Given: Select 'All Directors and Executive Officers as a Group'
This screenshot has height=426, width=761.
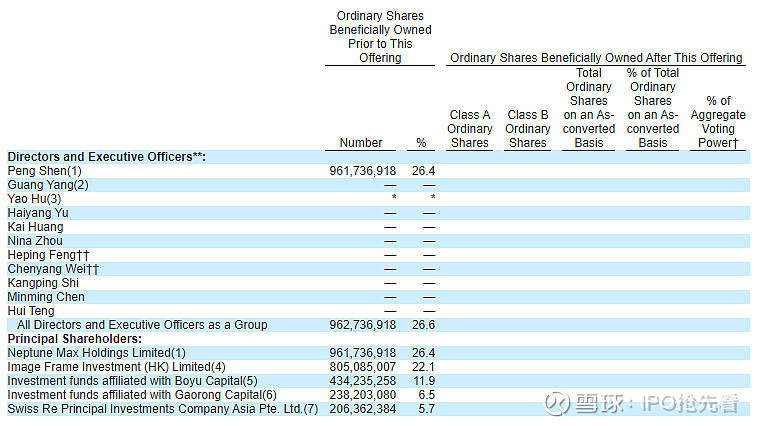Looking at the screenshot, I should 142,325.
